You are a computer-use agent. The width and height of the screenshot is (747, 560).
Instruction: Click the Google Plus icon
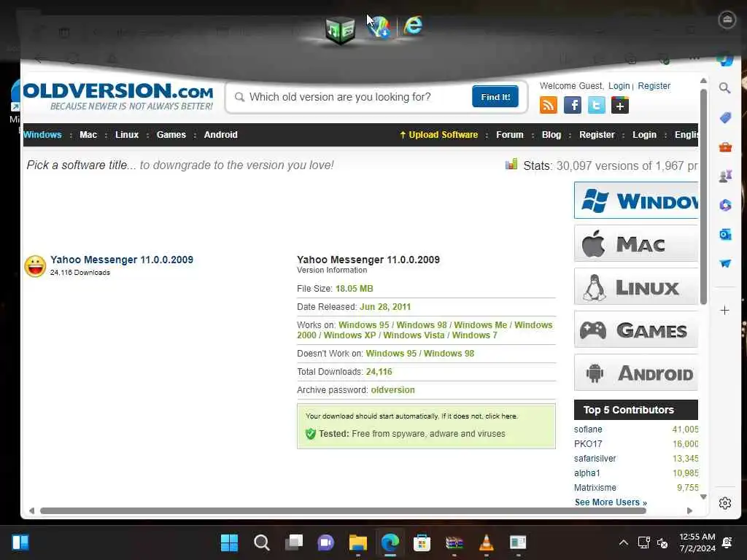click(x=620, y=105)
